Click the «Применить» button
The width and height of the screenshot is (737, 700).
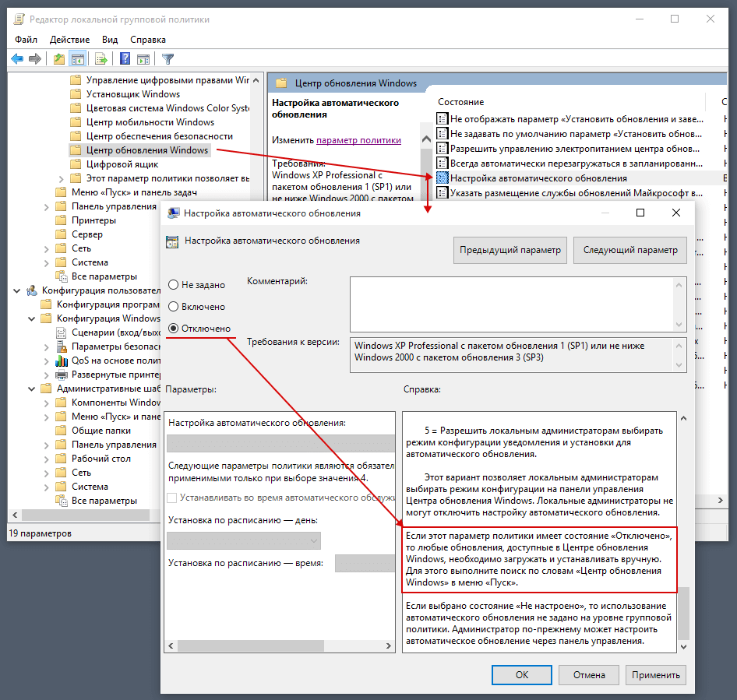(x=656, y=675)
